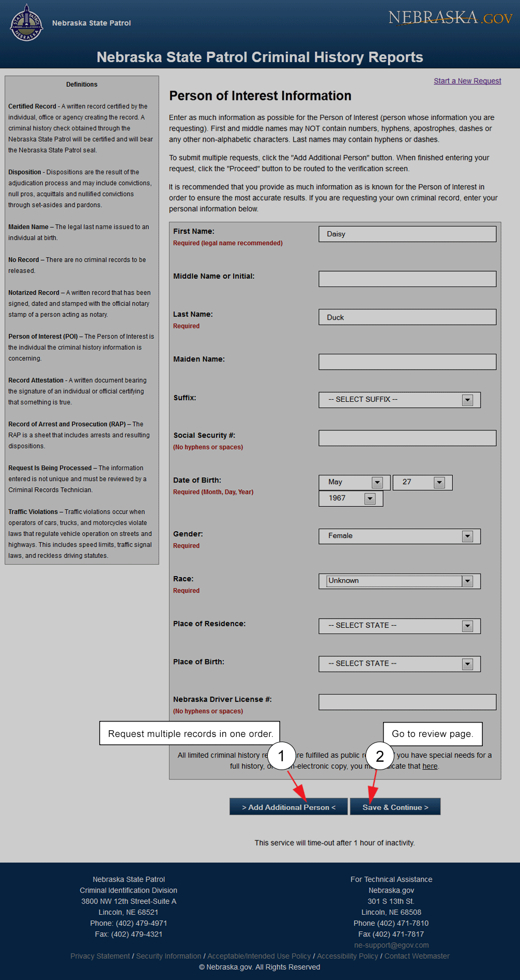Image resolution: width=520 pixels, height=980 pixels.
Task: Open the Acceptable/Intended Use Policy link
Action: 259,956
